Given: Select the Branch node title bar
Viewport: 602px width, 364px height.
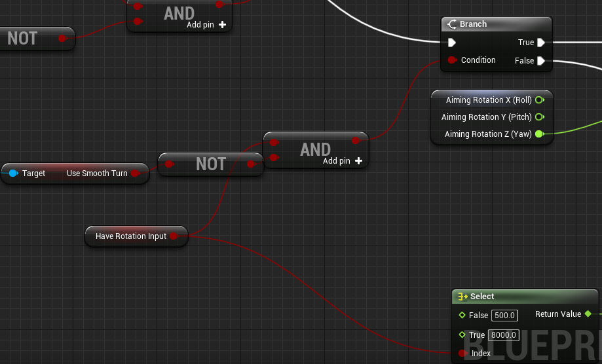Looking at the screenshot, I should [497, 24].
